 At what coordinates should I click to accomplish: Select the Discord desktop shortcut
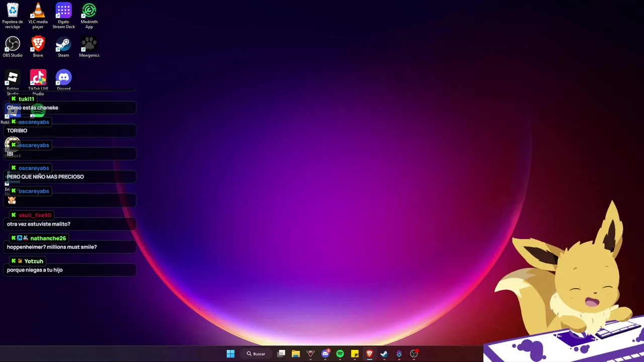(x=63, y=80)
